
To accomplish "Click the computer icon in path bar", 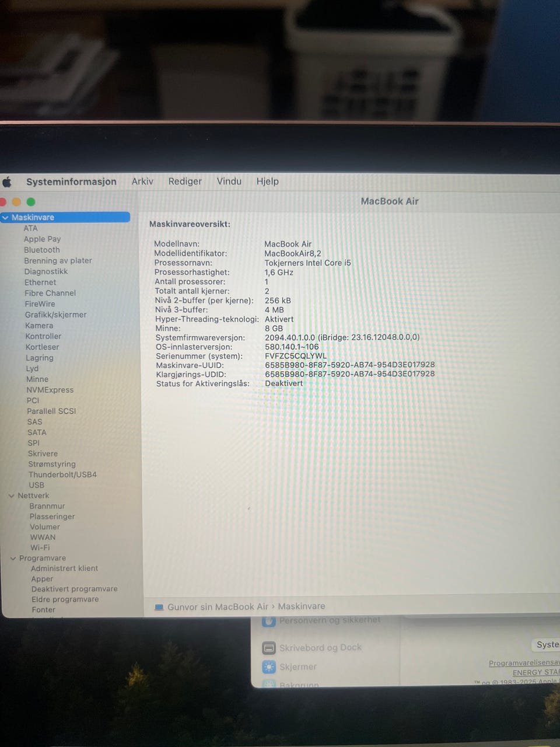I will [x=159, y=608].
